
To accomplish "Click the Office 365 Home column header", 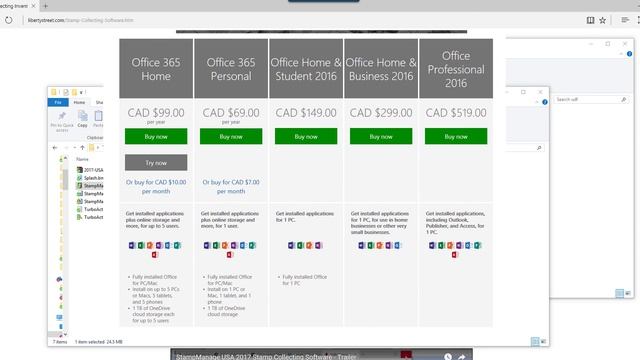I will pyautogui.click(x=156, y=69).
